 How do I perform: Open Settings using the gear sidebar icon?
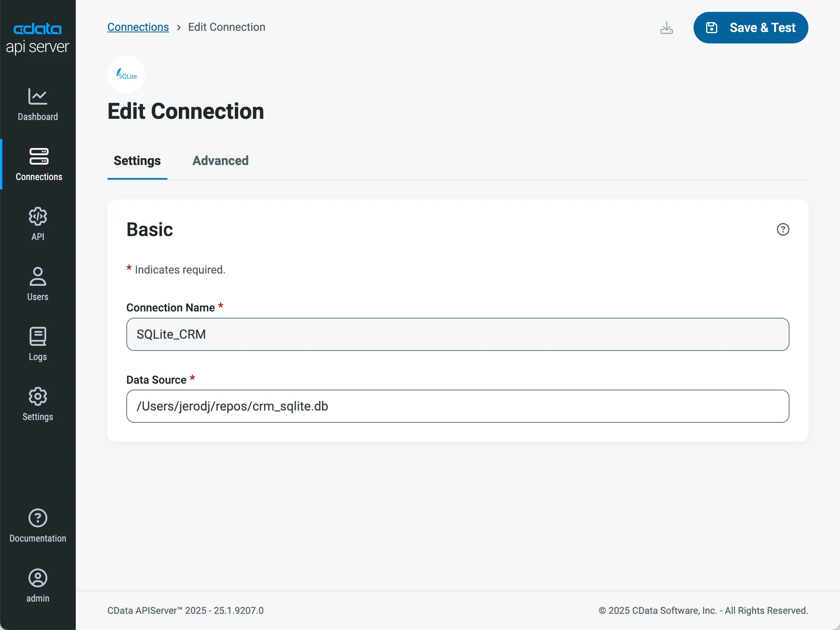coord(37,403)
